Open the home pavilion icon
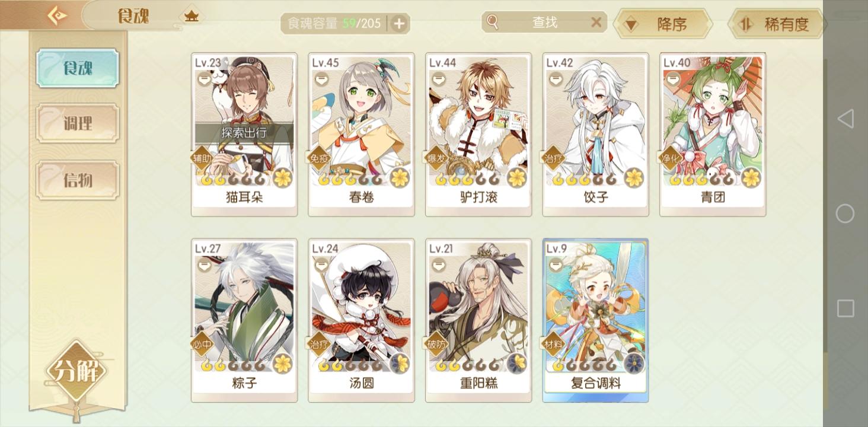This screenshot has width=868, height=427. point(191,16)
